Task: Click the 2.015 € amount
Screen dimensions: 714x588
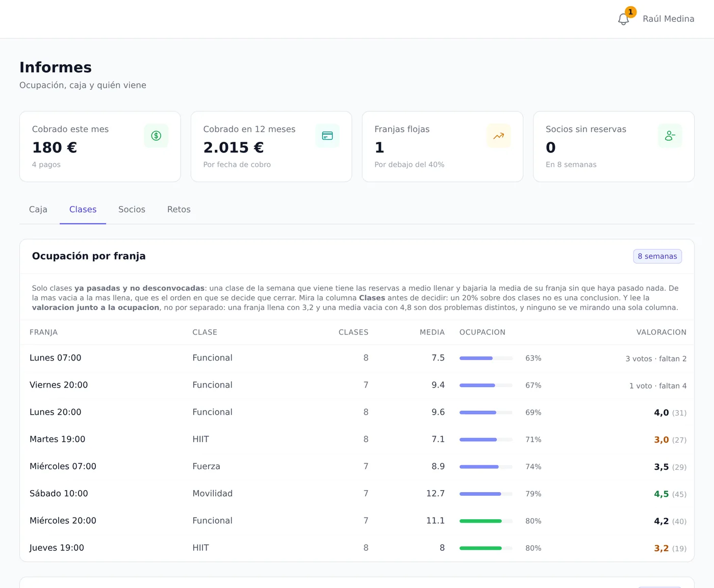Action: (234, 147)
